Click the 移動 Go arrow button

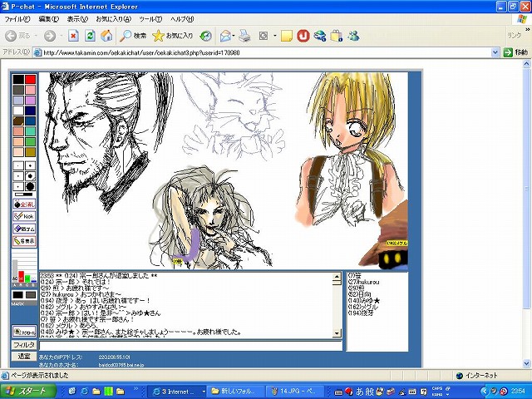(515, 52)
